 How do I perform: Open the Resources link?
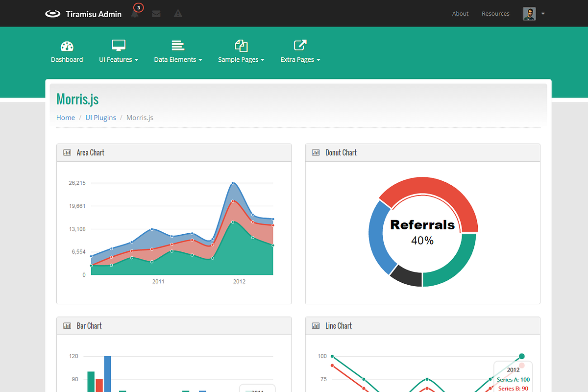click(495, 14)
